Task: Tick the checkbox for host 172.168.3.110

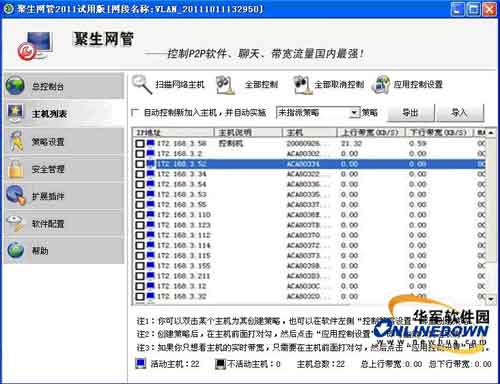Action: point(140,215)
